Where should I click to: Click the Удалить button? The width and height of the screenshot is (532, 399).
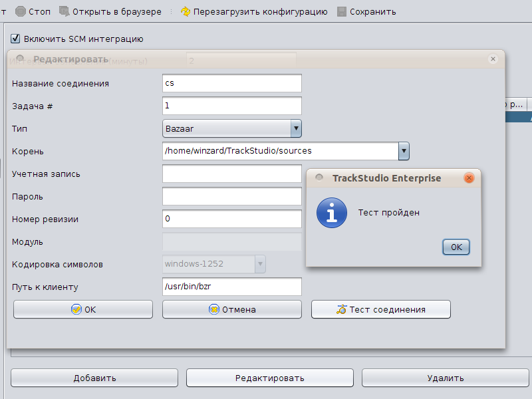click(446, 378)
